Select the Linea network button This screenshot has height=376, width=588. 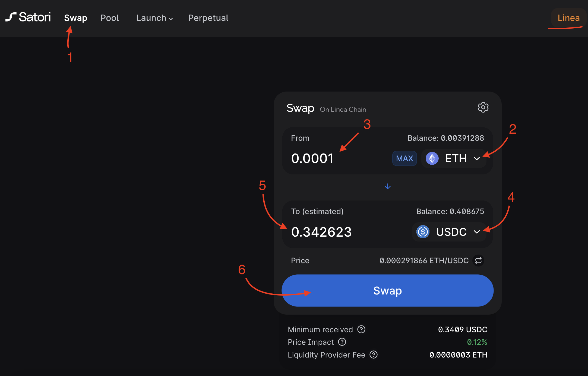pyautogui.click(x=568, y=18)
